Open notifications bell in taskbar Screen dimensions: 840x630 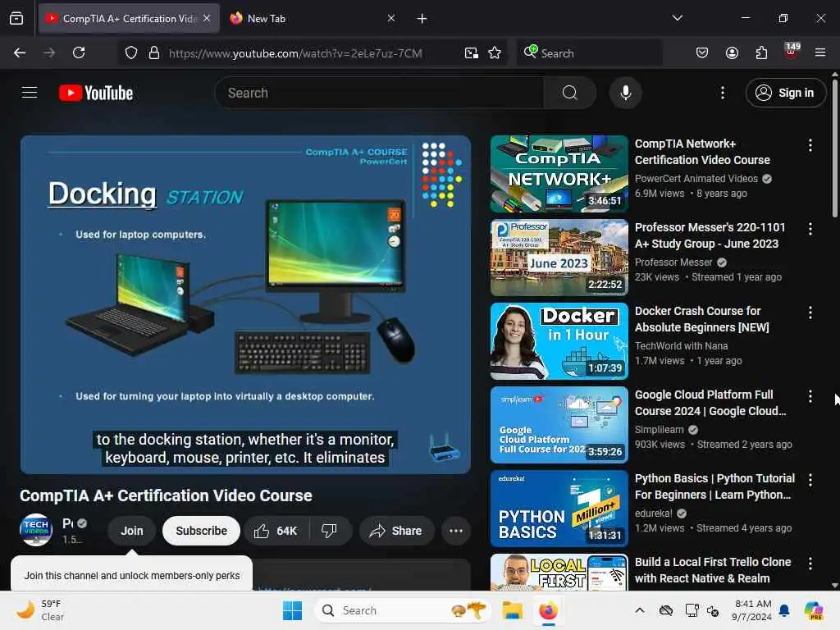point(784,610)
